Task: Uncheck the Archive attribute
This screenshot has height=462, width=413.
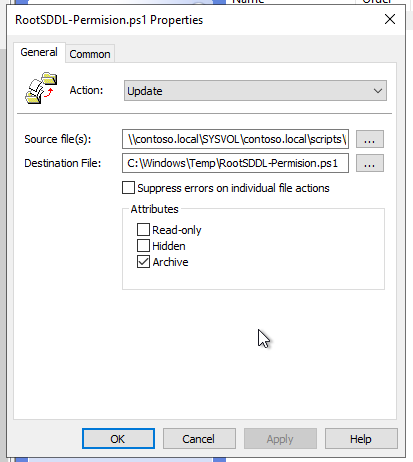Action: (x=143, y=262)
